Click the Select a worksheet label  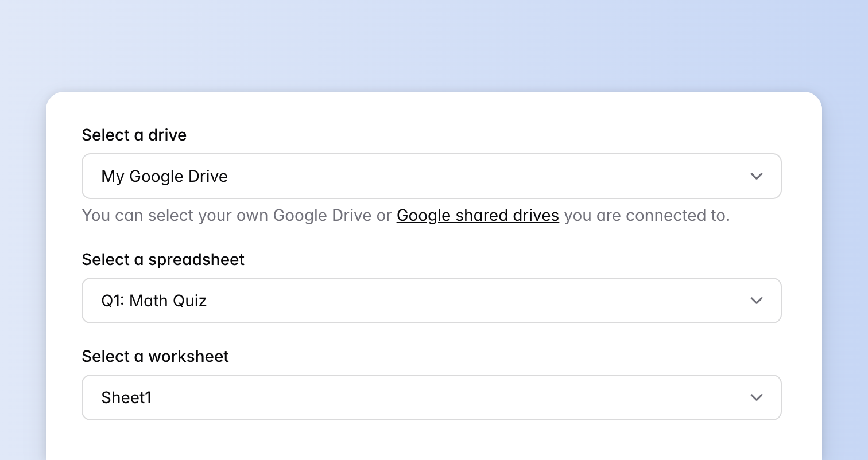[x=155, y=356]
